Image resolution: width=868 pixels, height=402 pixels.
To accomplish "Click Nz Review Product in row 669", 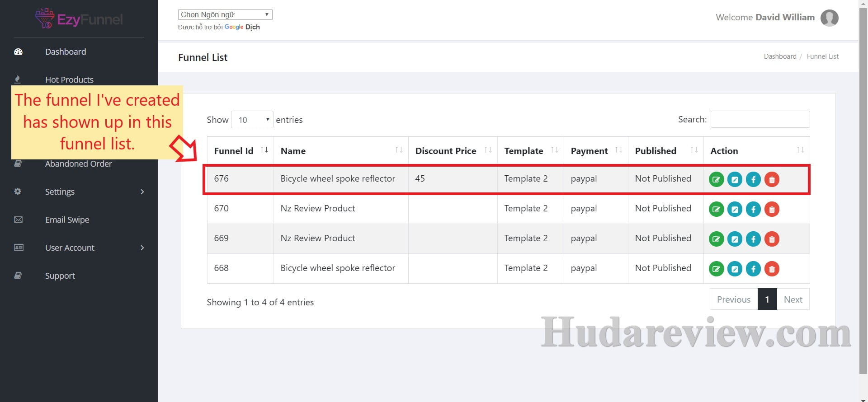I will point(318,238).
